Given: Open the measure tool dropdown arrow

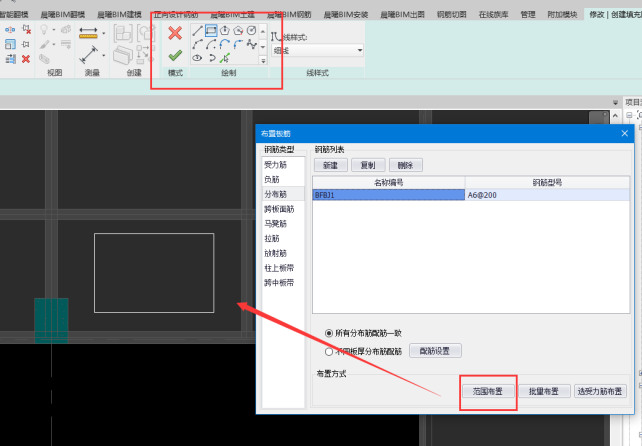Looking at the screenshot, I should 104,33.
